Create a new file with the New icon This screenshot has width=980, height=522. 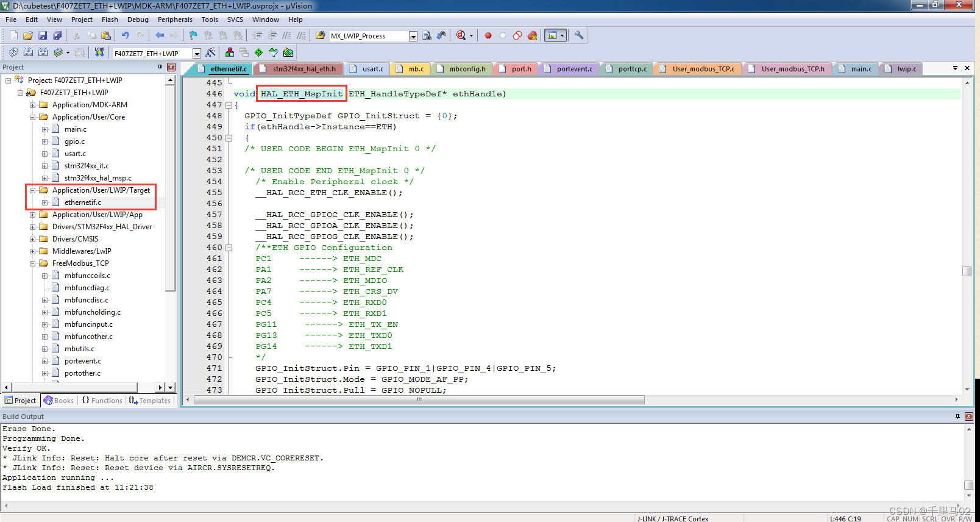click(13, 35)
